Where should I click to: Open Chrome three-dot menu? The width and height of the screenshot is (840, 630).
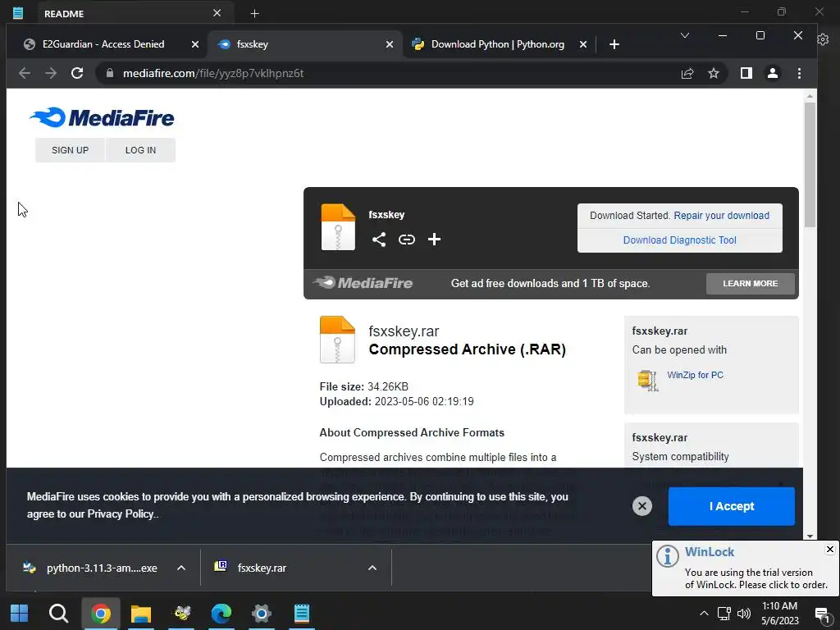[799, 73]
